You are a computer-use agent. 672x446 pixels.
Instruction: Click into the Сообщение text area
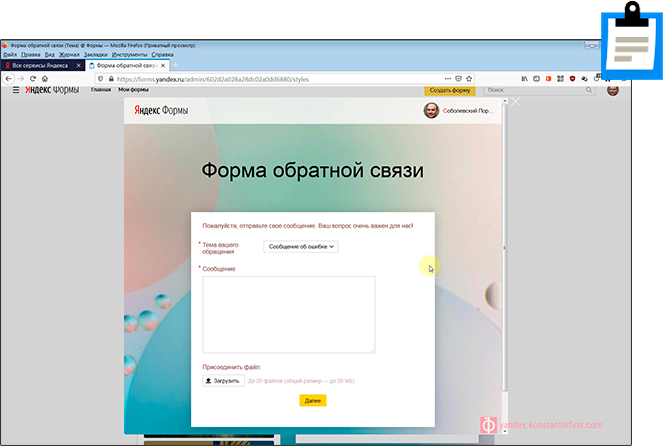289,315
